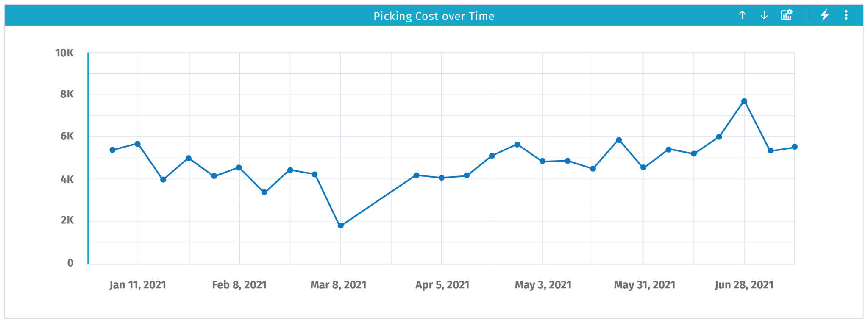The image size is (868, 323).
Task: Open quick actions via the lightning icon
Action: pos(824,16)
